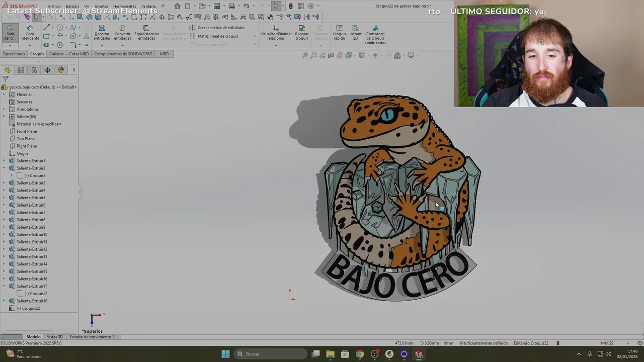Switch to Complementos de SOLIDWORKS tab
Image resolution: width=644 pixels, height=362 pixels.
click(x=123, y=54)
